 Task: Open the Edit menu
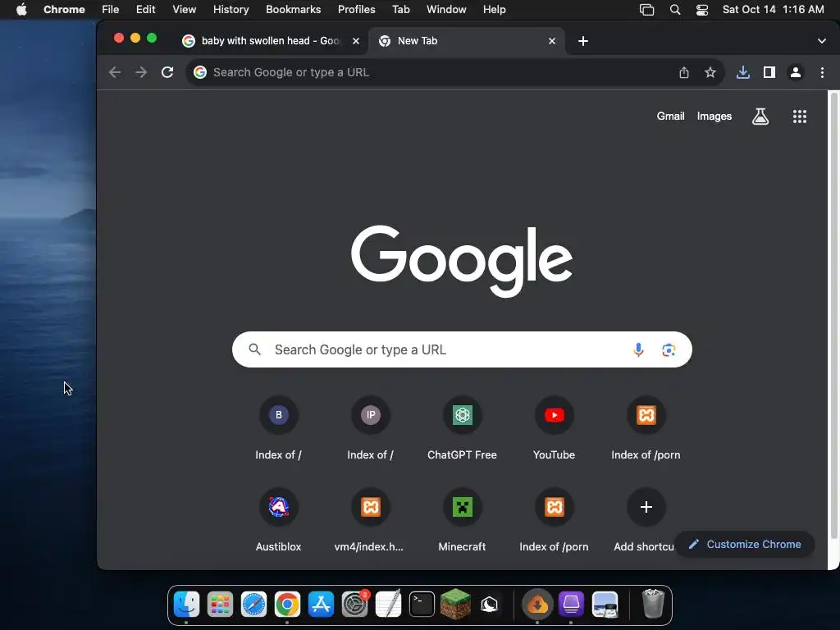(145, 10)
